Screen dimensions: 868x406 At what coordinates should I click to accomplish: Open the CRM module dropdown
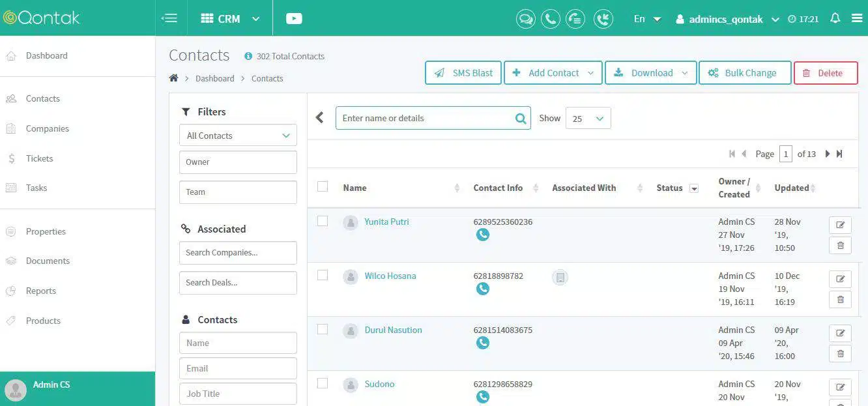(230, 18)
